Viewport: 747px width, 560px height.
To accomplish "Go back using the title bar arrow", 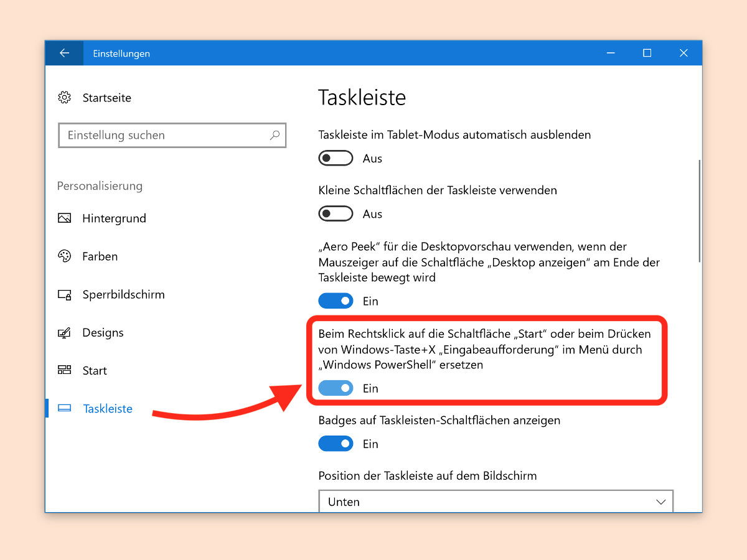I will coord(64,54).
